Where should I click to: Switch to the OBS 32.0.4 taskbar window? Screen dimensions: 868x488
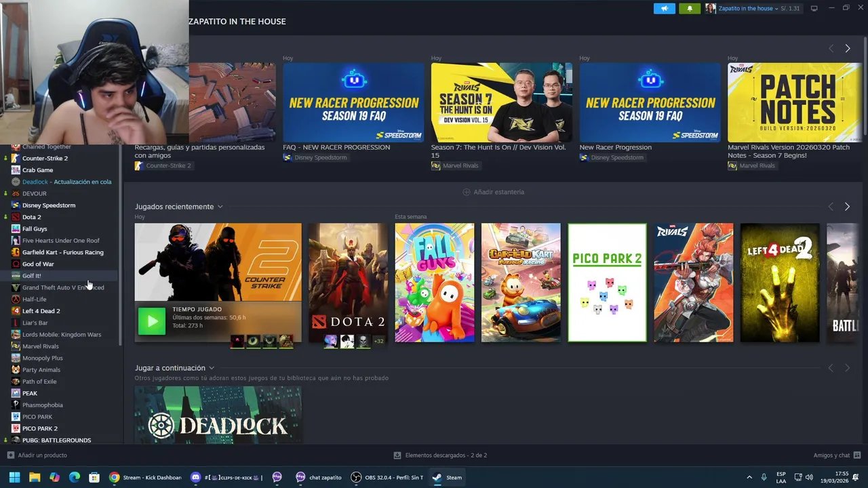(x=387, y=477)
